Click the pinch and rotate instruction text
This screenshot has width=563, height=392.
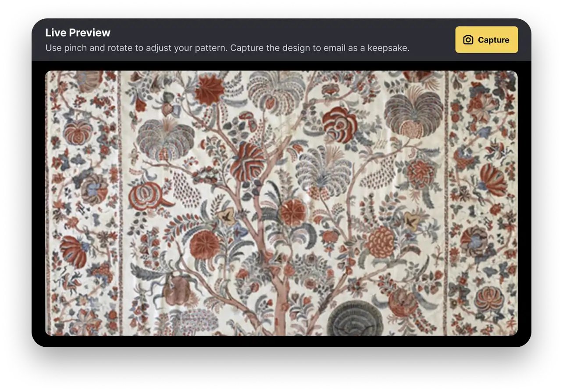(x=228, y=48)
